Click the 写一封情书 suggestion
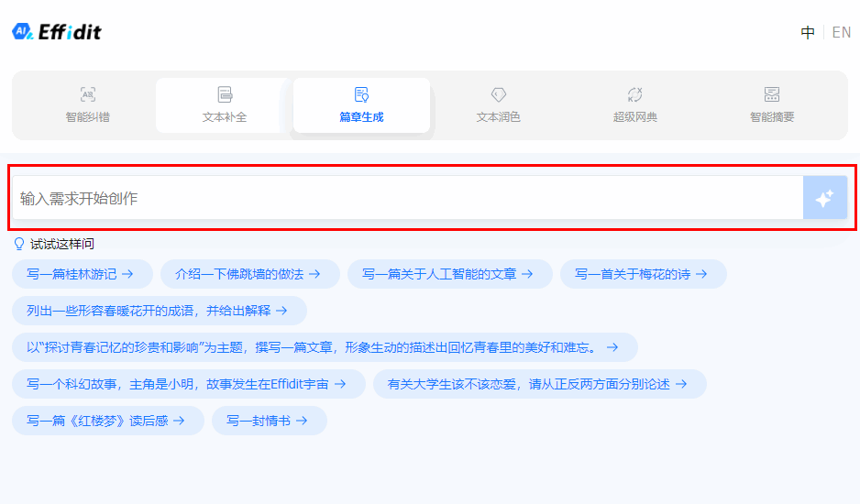 coord(269,421)
